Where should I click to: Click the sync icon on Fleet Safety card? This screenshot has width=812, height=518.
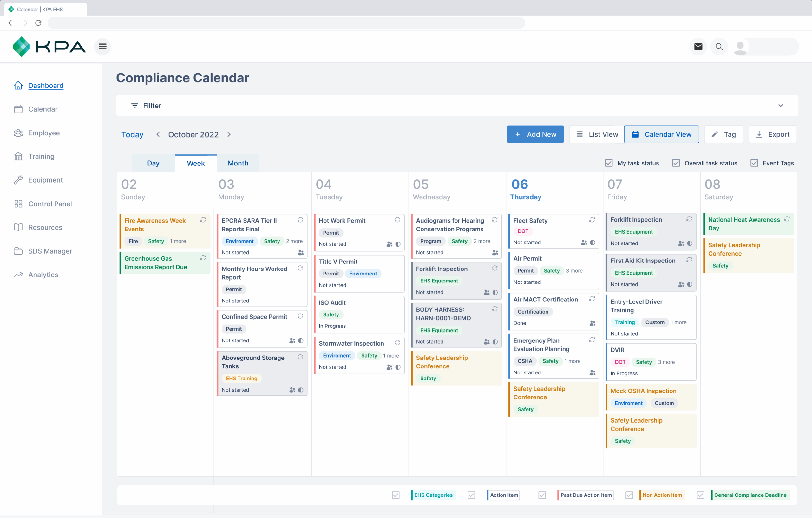coord(592,220)
